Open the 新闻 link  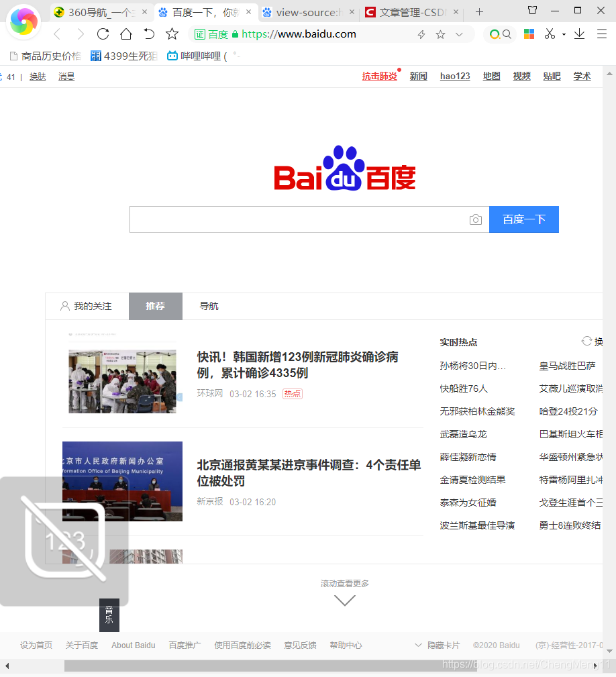pos(418,76)
